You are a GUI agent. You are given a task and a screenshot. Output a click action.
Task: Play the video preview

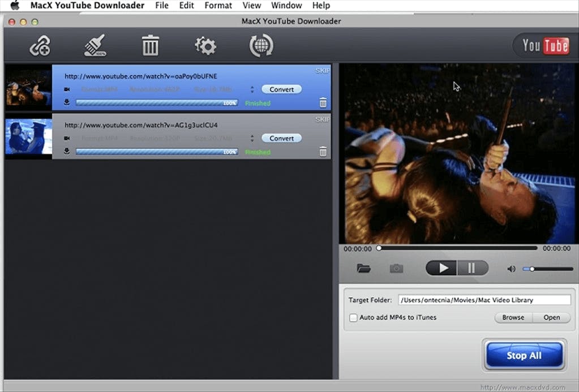pos(442,268)
